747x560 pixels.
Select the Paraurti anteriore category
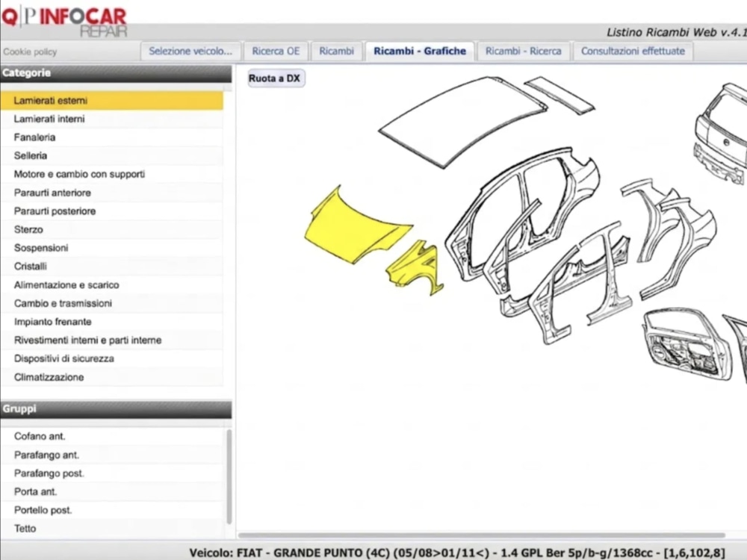click(x=111, y=193)
